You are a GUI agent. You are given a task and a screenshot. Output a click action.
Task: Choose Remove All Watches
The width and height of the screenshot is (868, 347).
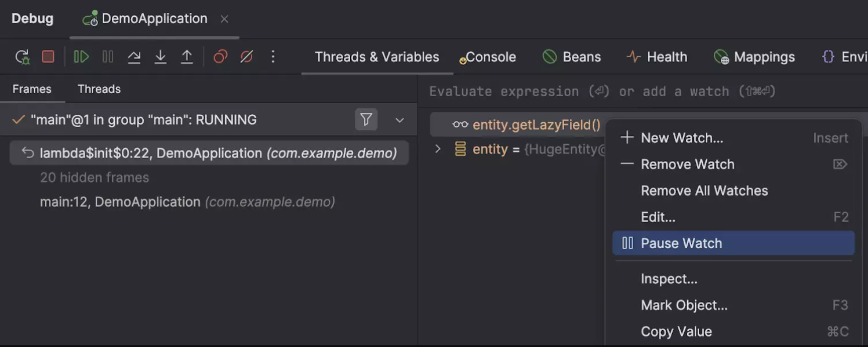(x=733, y=191)
